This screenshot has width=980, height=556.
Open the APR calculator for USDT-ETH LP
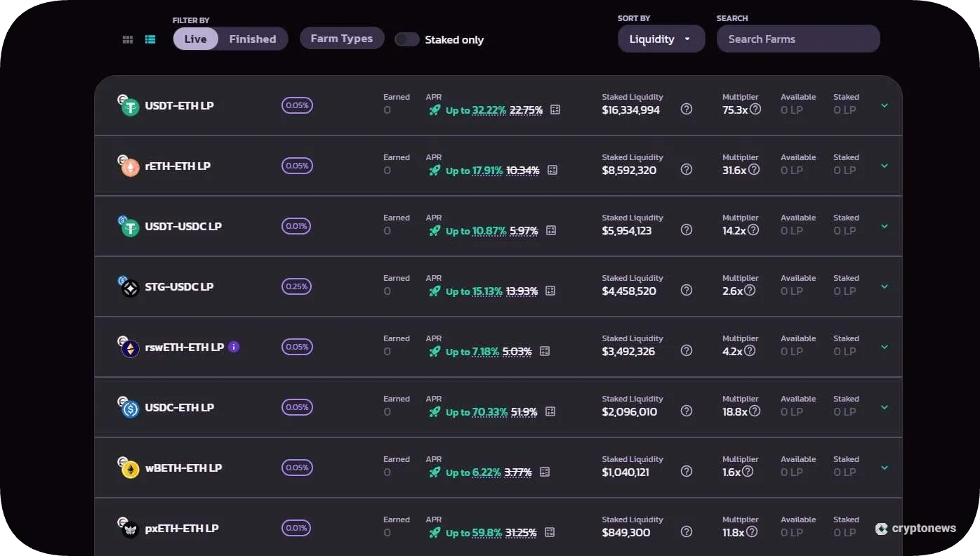coord(555,110)
